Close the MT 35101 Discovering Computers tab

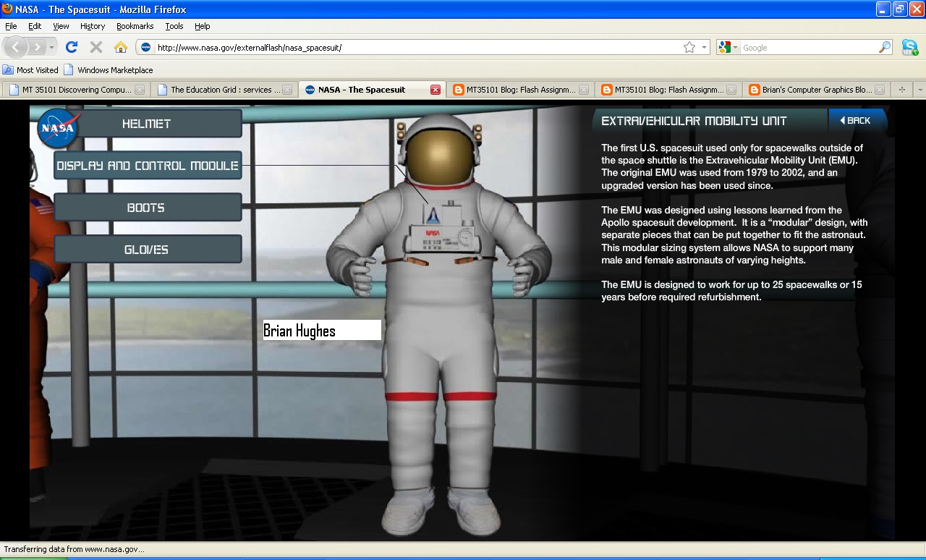click(x=140, y=90)
